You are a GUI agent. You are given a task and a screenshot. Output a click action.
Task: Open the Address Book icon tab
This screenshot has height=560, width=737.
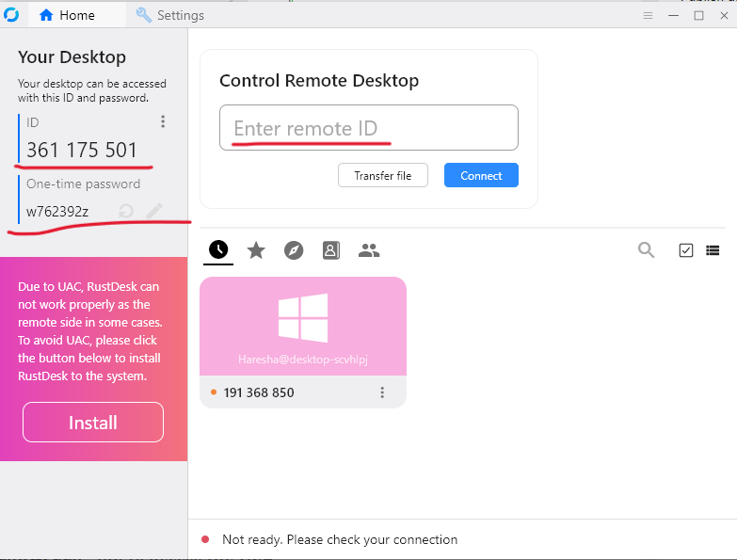click(330, 250)
